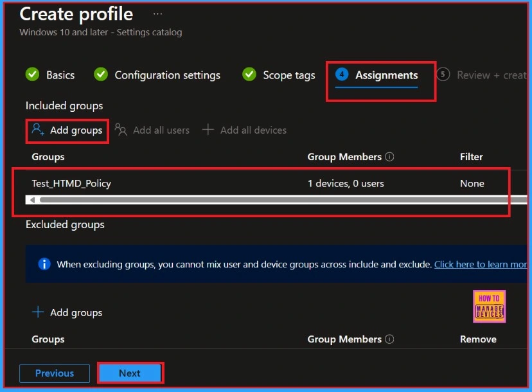Click the 1 devices, 0 users cell

(x=346, y=184)
